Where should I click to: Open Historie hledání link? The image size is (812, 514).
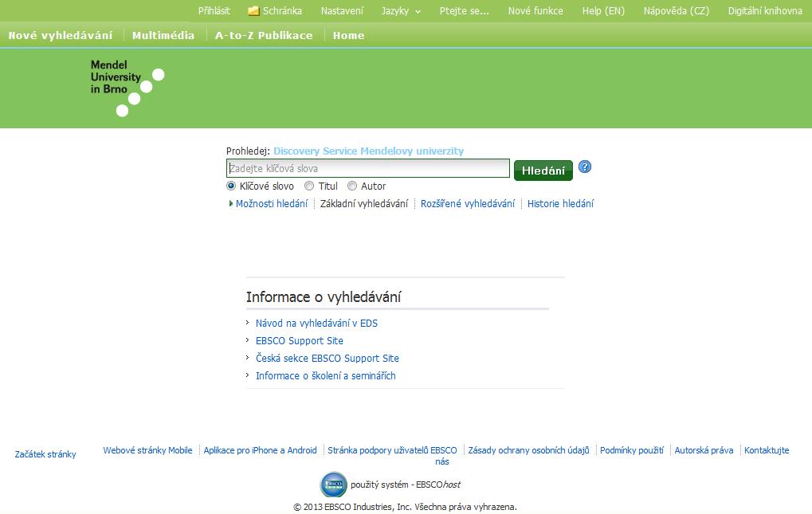click(560, 204)
